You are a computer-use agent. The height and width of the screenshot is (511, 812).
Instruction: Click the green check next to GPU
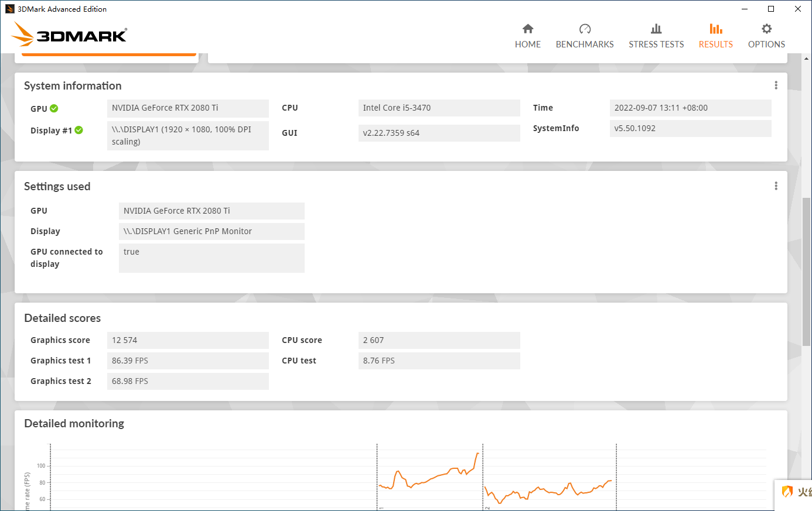coord(54,108)
